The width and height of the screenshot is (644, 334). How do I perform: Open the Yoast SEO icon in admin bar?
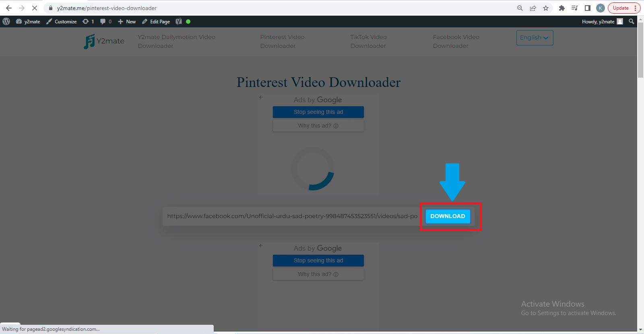[179, 22]
